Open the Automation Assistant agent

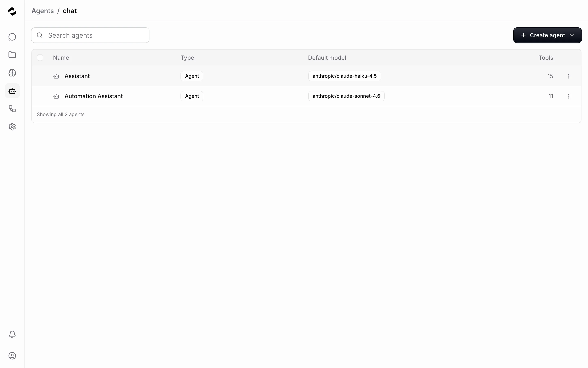point(94,96)
